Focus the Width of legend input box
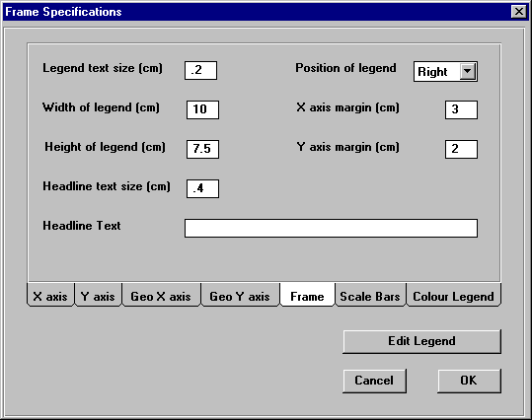532x420 pixels. coord(202,109)
